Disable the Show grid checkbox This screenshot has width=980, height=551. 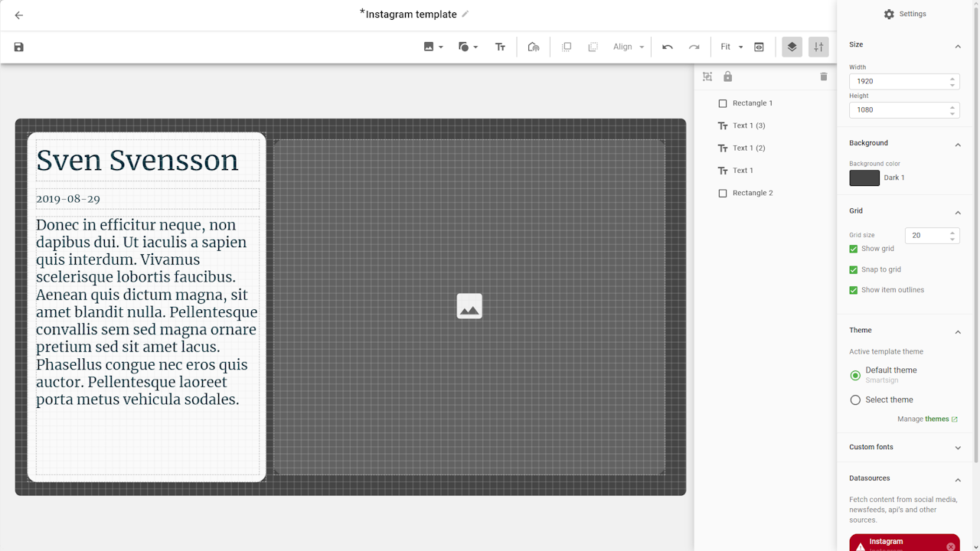pos(854,249)
